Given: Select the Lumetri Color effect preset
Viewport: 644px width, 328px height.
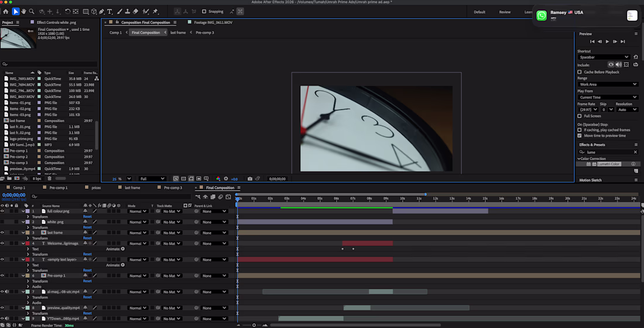Looking at the screenshot, I should [609, 164].
